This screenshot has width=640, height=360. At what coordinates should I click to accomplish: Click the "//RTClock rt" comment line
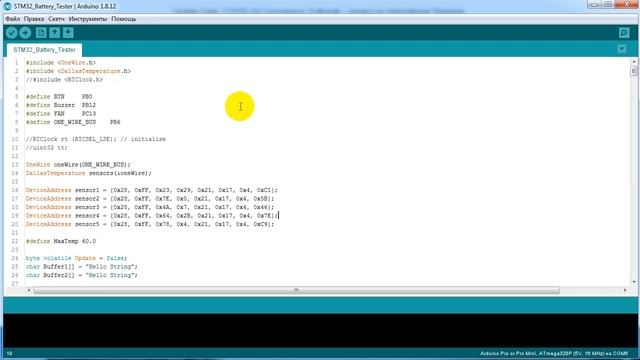point(96,139)
